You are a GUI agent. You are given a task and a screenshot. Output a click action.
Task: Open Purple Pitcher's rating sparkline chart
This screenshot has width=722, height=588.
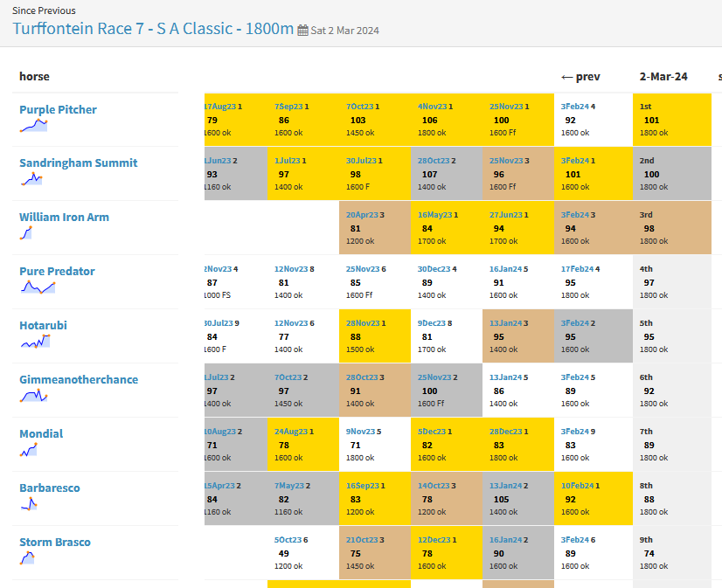pos(33,126)
